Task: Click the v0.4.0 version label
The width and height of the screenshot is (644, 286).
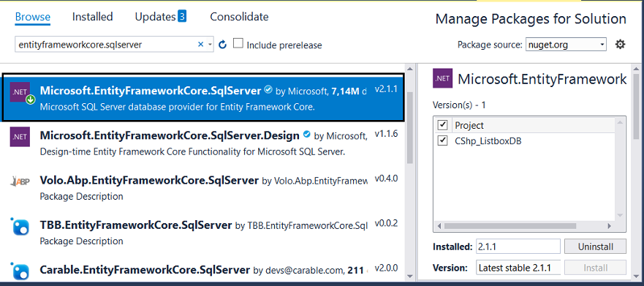Action: click(386, 178)
